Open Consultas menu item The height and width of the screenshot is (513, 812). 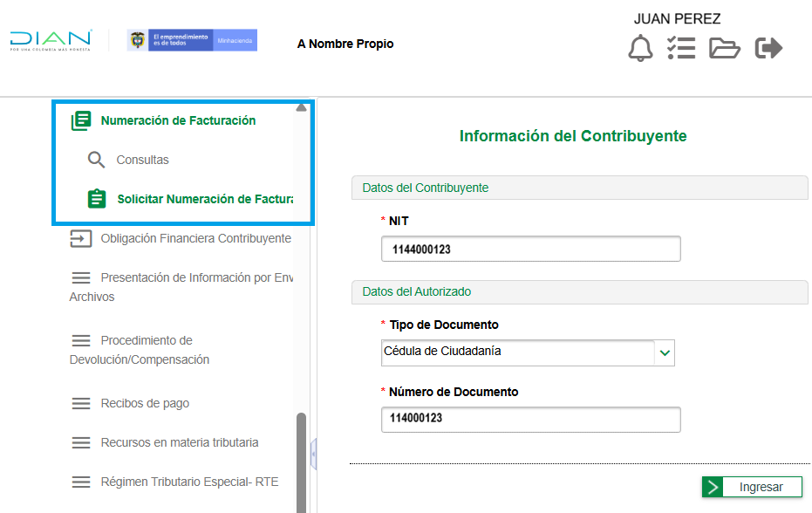tap(142, 161)
